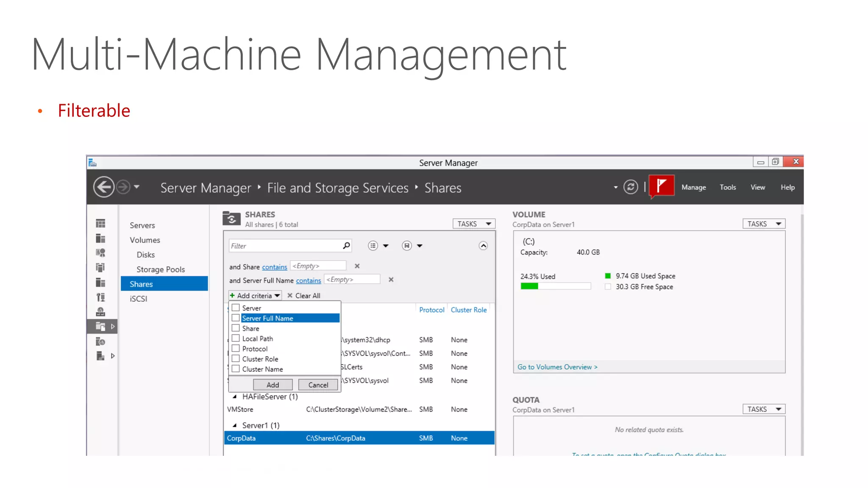Check the Server Full Name checkbox
Screen dimensions: 868x488
(236, 318)
